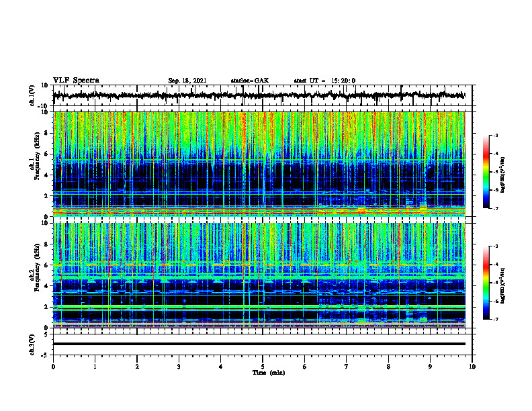Click time axis tick label "2"
Viewport: 532px width, 411px height.
(x=137, y=367)
